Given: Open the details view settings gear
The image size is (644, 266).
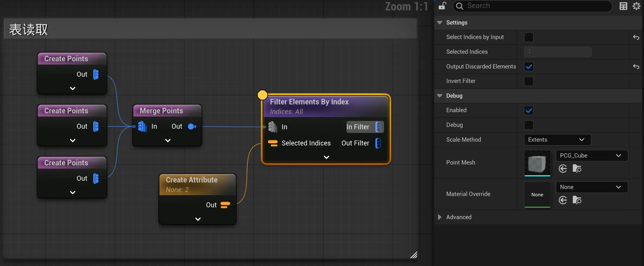Looking at the screenshot, I should coord(636,6).
